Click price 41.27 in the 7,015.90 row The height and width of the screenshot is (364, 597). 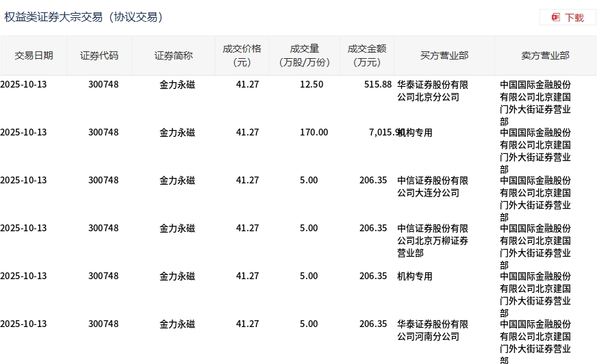click(x=247, y=132)
